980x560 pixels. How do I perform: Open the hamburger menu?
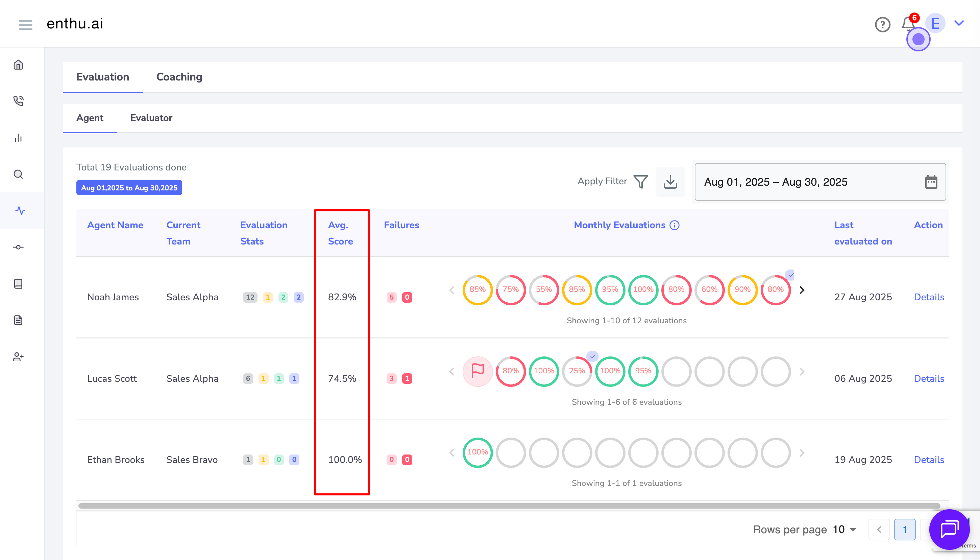25,25
